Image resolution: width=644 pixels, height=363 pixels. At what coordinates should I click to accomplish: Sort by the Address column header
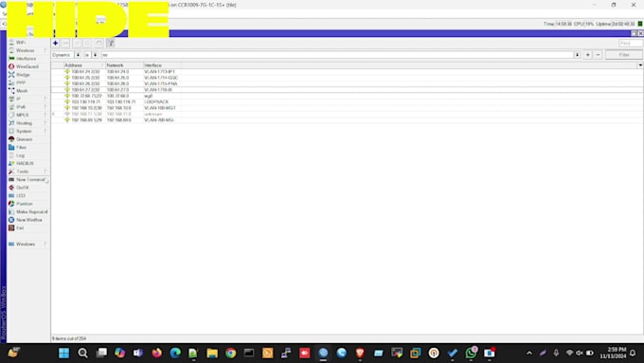83,65
